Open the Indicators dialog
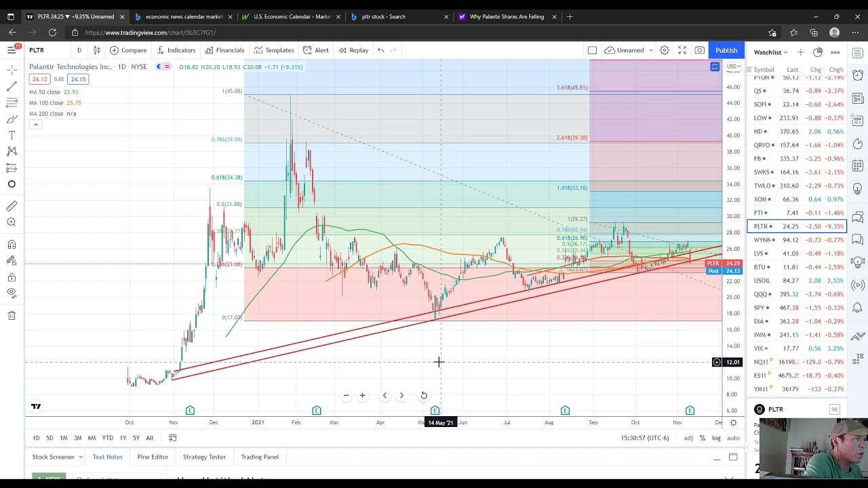 pos(176,49)
